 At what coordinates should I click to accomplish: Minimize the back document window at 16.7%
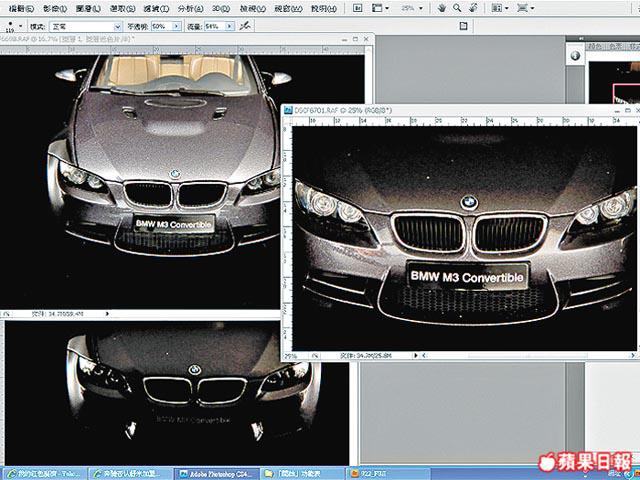click(344, 39)
